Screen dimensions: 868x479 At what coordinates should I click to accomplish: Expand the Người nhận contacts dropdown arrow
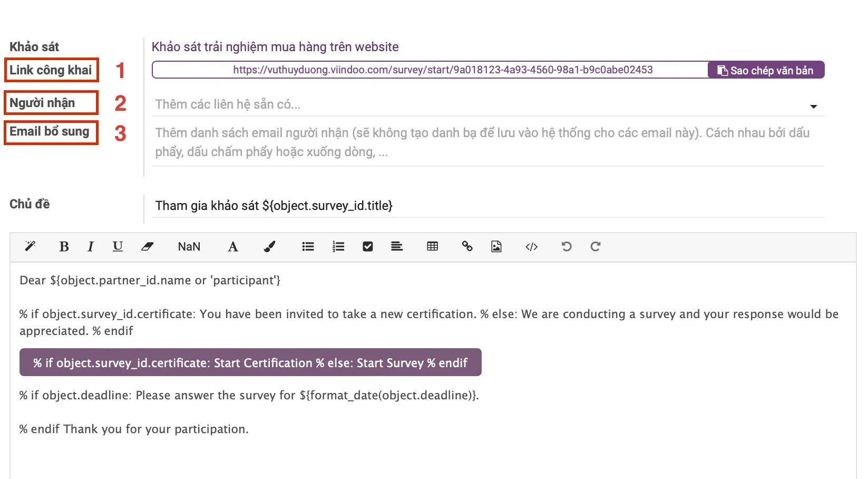pyautogui.click(x=813, y=107)
